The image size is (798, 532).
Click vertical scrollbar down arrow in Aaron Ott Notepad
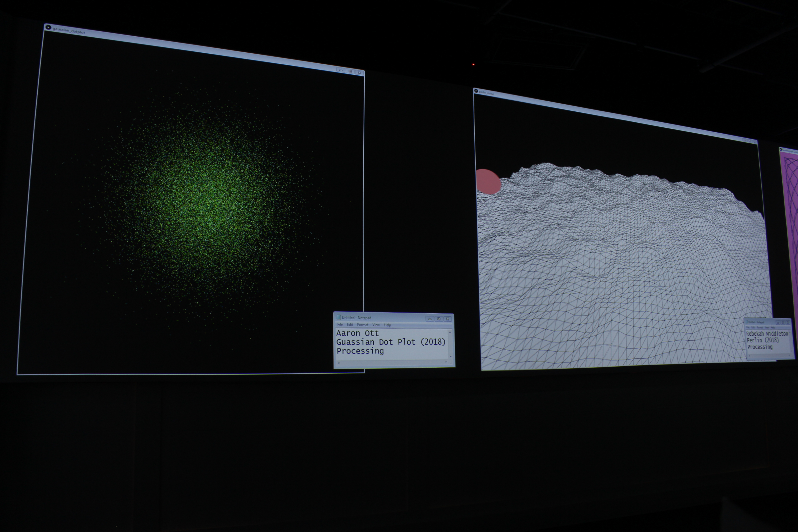[x=451, y=356]
